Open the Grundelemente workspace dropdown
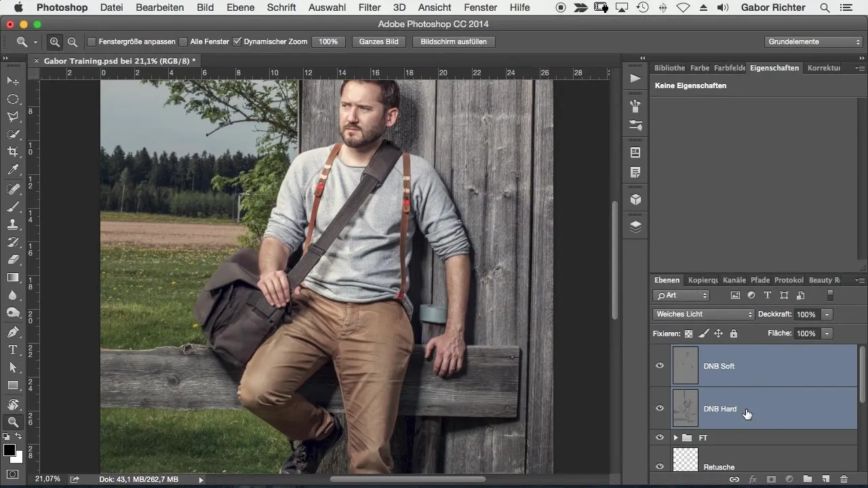Screen dimensions: 868x488 click(x=813, y=42)
